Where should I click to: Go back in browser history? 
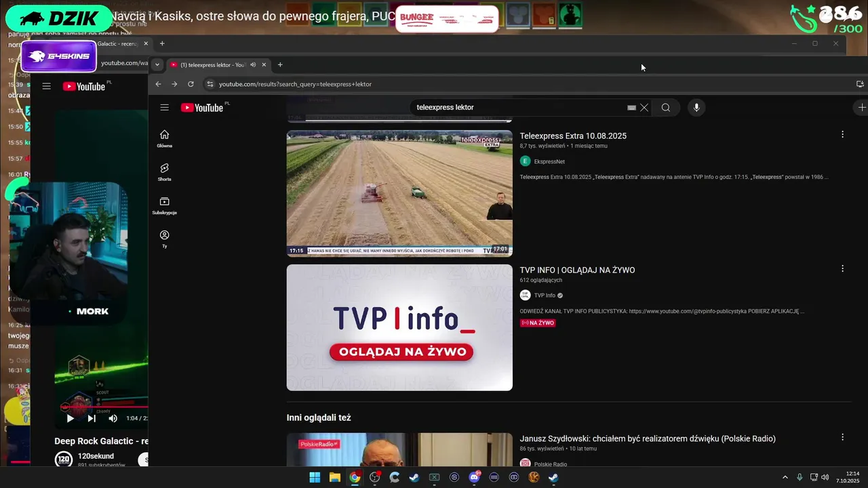click(x=158, y=84)
